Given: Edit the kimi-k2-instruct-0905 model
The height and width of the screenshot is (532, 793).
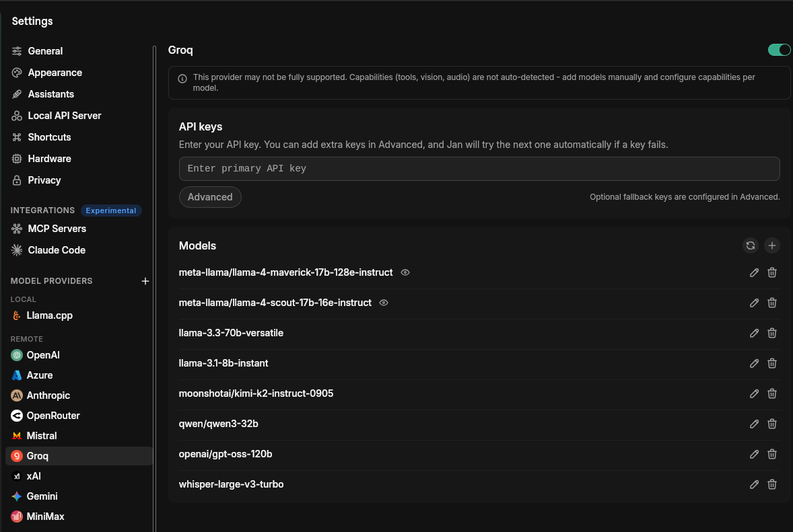Looking at the screenshot, I should pos(754,394).
